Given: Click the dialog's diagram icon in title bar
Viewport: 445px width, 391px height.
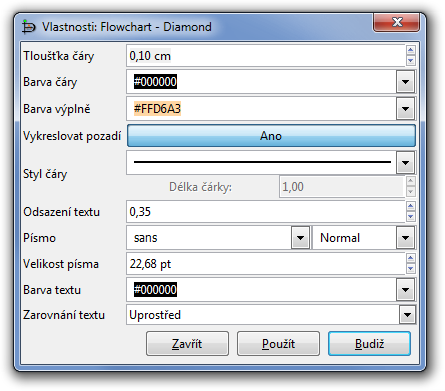Looking at the screenshot, I should pyautogui.click(x=29, y=27).
